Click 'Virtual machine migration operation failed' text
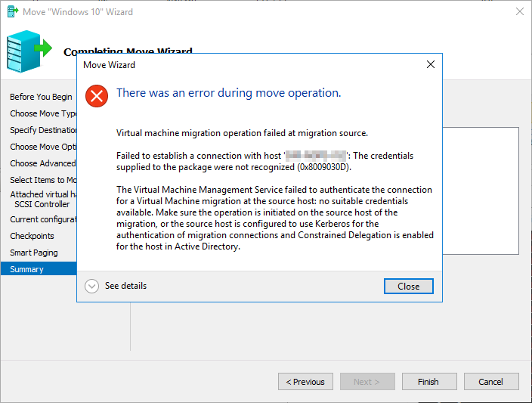This screenshot has width=532, height=403. [242, 133]
